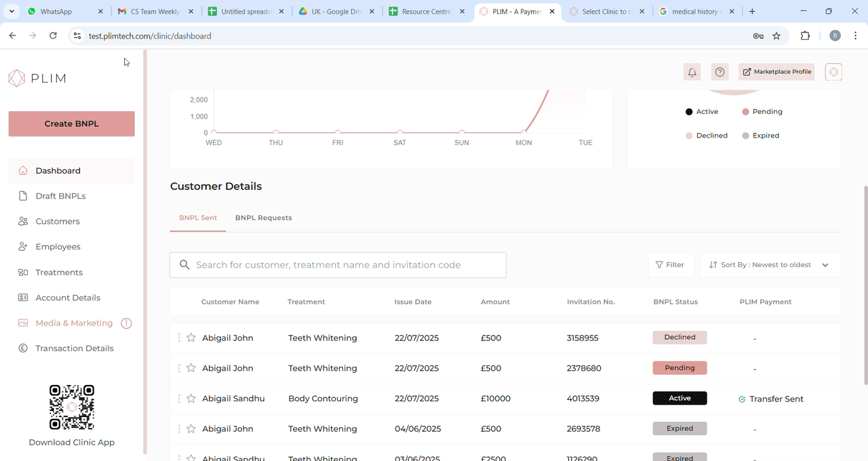Screen dimensions: 868x461
Task: Open the Chrome profile B avatar
Action: (835, 36)
